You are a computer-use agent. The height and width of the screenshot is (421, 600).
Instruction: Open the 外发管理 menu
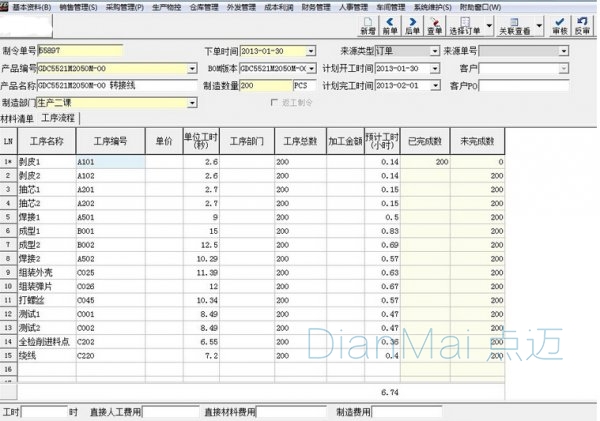tap(241, 7)
